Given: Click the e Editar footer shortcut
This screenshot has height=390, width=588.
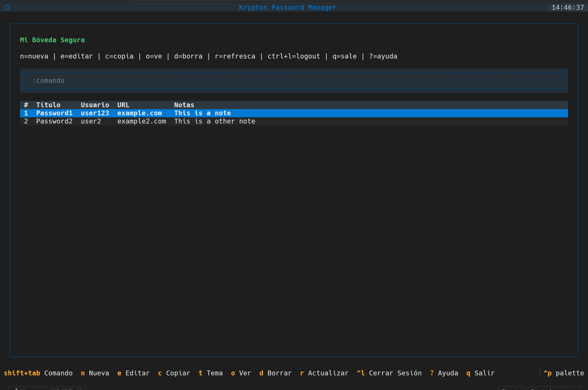Looking at the screenshot, I should [x=133, y=373].
